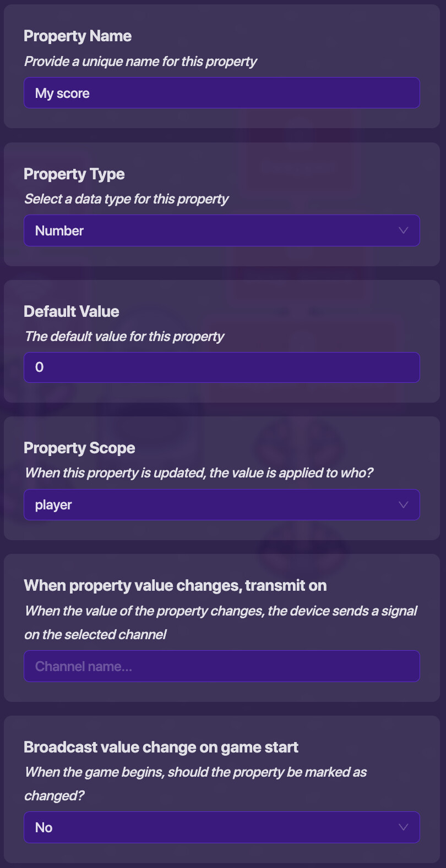Click the chevron arrow in Property Scope
The width and height of the screenshot is (446, 868).
pos(403,505)
